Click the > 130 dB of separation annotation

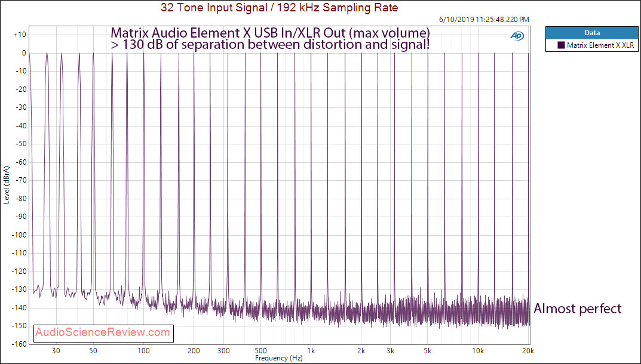[x=270, y=44]
